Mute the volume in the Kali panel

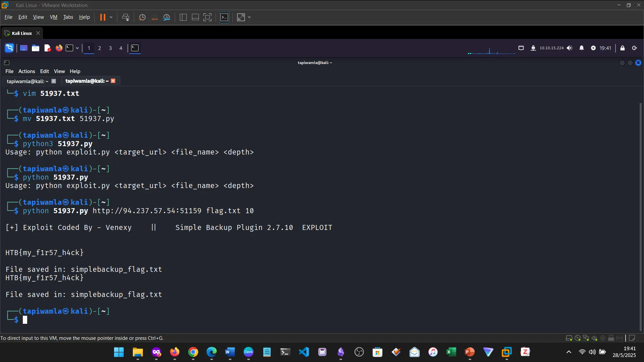click(x=570, y=48)
